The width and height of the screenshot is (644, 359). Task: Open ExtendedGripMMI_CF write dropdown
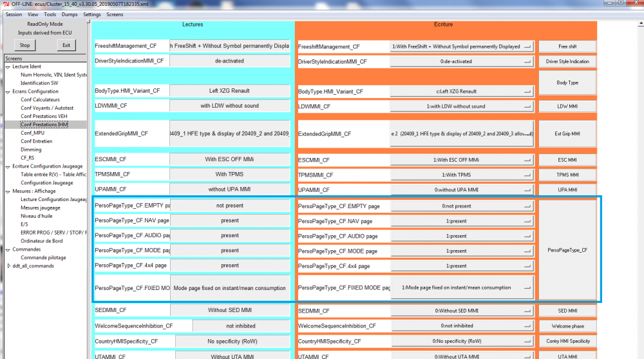pyautogui.click(x=462, y=134)
